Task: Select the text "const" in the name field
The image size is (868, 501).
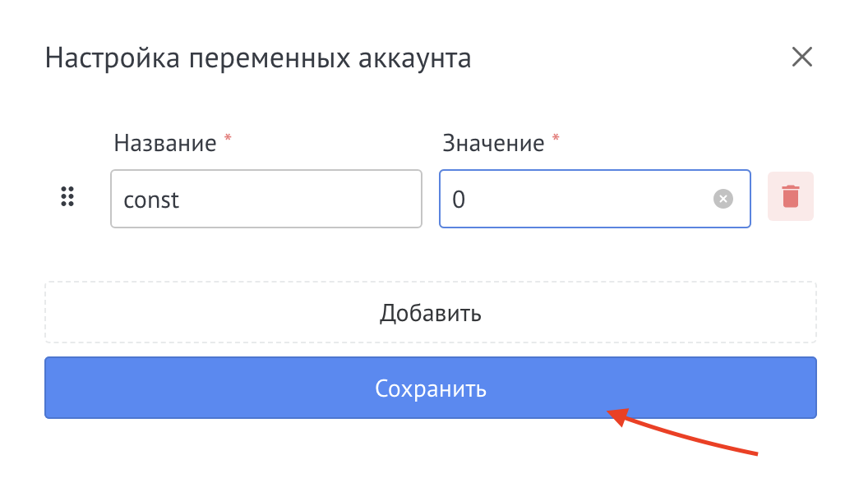Action: [x=151, y=199]
